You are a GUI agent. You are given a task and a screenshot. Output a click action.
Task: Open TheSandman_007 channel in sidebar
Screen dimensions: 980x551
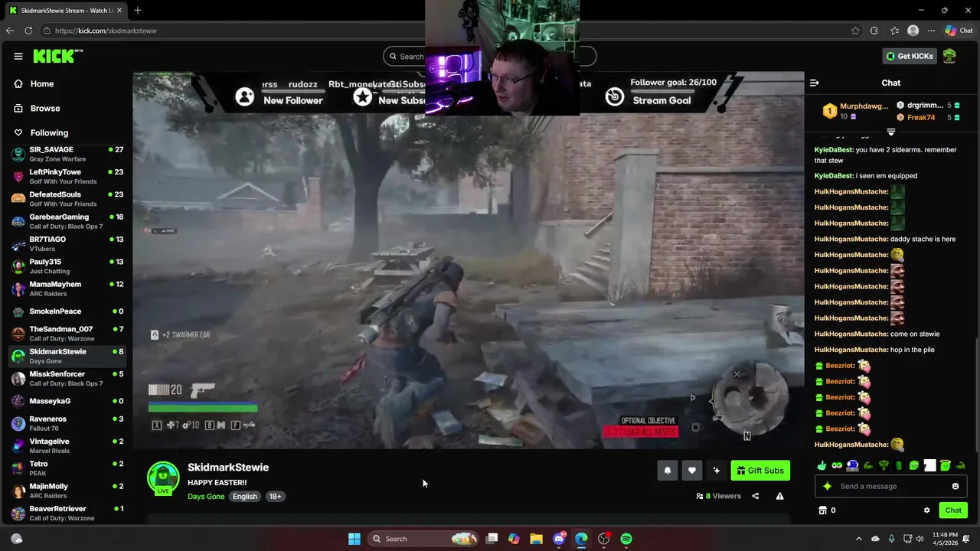click(67, 334)
